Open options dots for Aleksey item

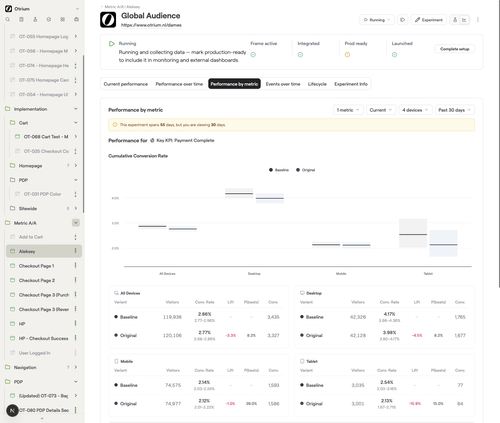pos(75,251)
